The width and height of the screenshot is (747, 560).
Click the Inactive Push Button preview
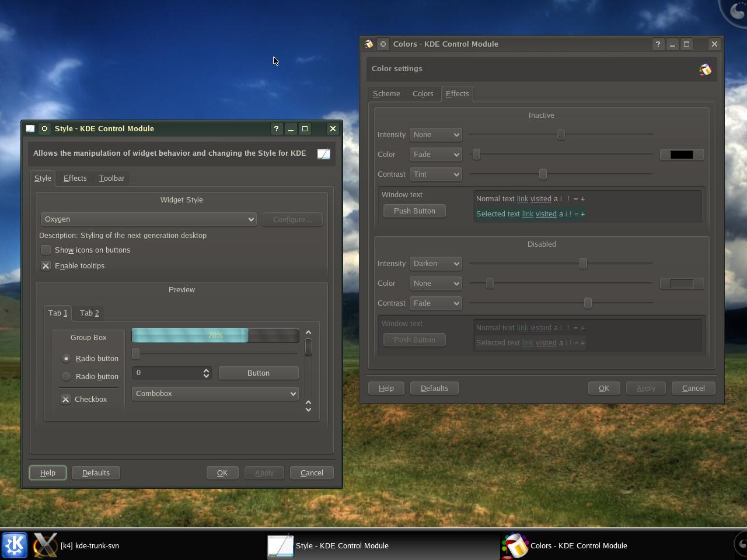(414, 211)
